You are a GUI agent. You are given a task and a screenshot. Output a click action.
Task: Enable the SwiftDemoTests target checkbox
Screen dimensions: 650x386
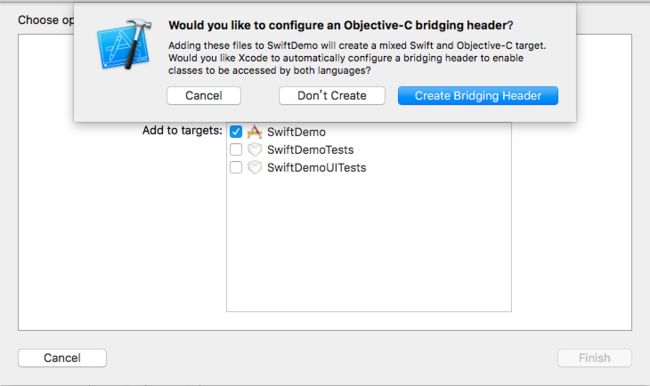tap(236, 149)
